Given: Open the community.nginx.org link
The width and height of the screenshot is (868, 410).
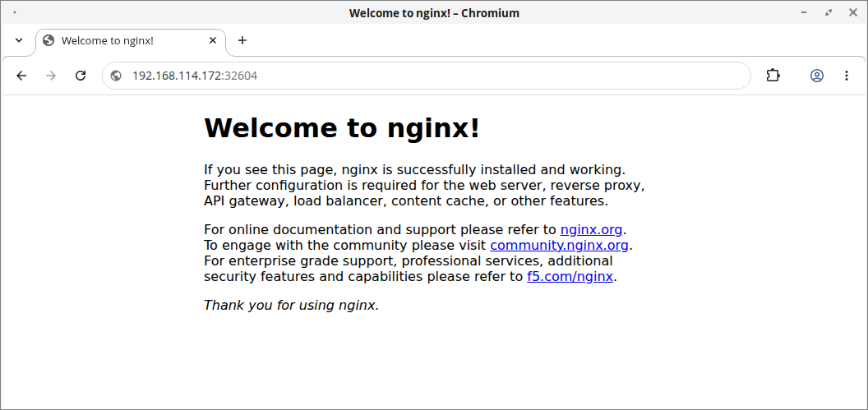Looking at the screenshot, I should 559,245.
